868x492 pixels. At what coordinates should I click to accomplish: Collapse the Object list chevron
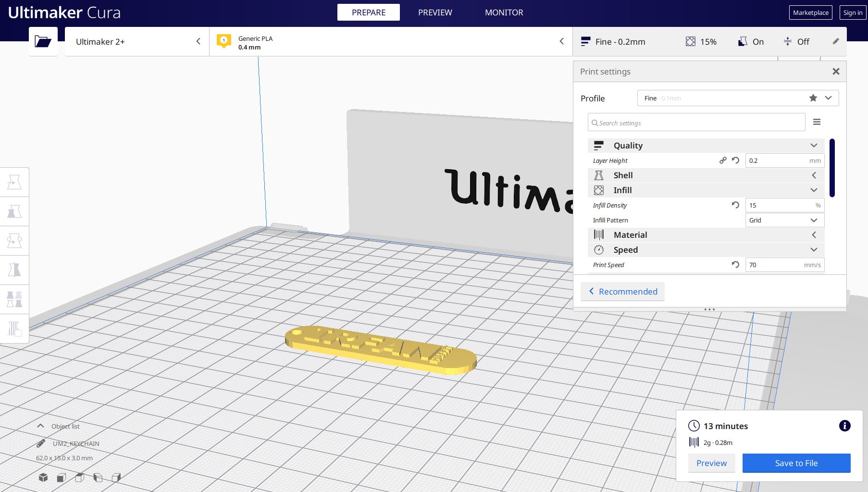pyautogui.click(x=40, y=426)
